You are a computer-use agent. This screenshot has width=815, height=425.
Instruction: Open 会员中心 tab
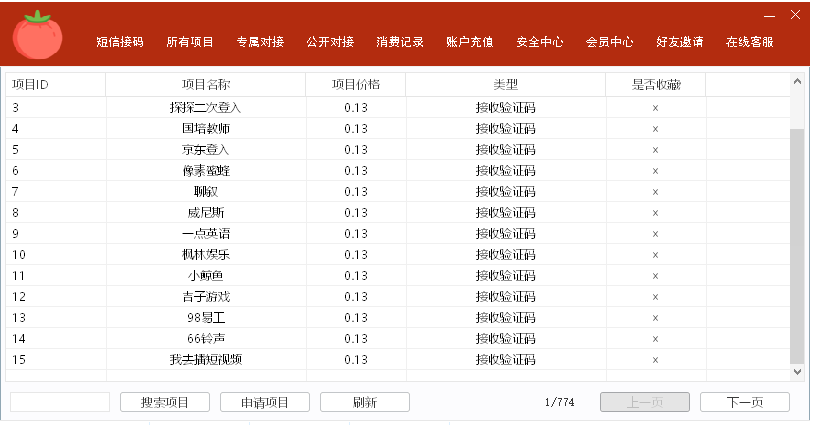[609, 42]
